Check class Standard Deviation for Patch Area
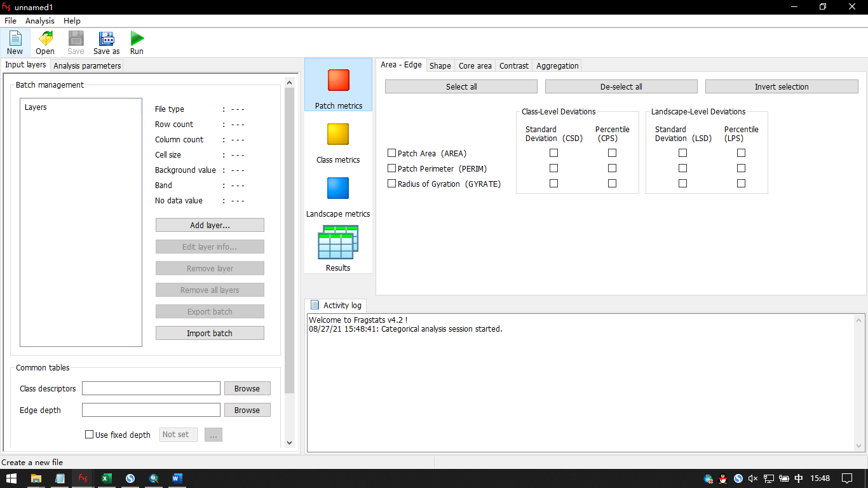Screen dimensions: 868x488 (x=553, y=153)
